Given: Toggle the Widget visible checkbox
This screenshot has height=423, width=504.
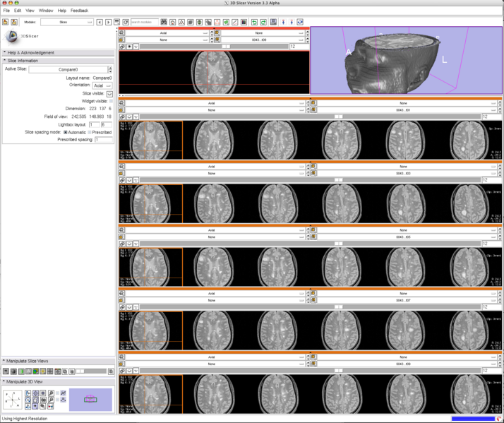Looking at the screenshot, I should (x=111, y=101).
